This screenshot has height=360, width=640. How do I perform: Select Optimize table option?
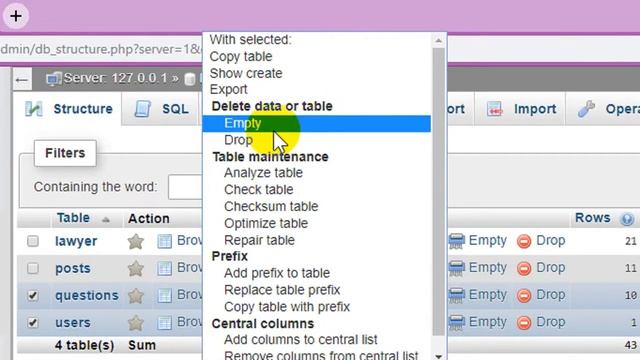(316, 223)
